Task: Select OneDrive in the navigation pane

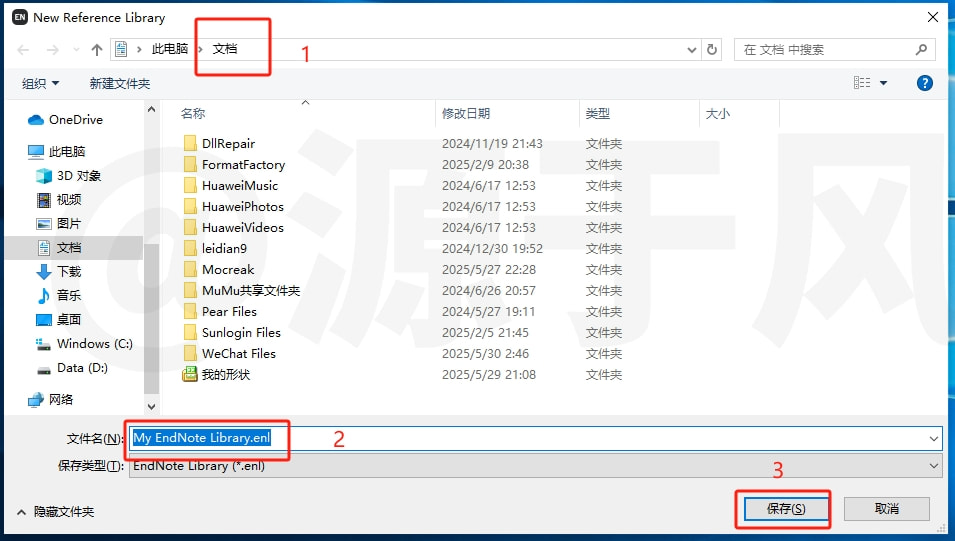Action: click(x=66, y=119)
